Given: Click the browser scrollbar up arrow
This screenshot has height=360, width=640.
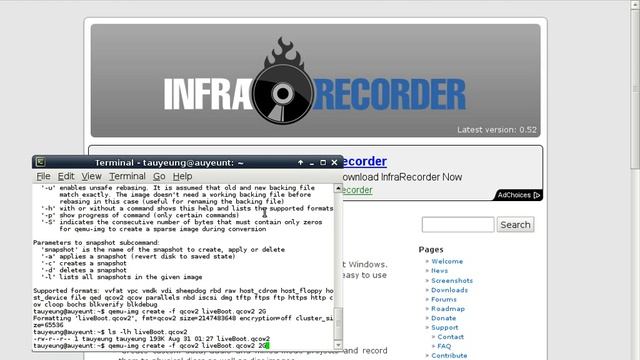Looking at the screenshot, I should click(634, 4).
